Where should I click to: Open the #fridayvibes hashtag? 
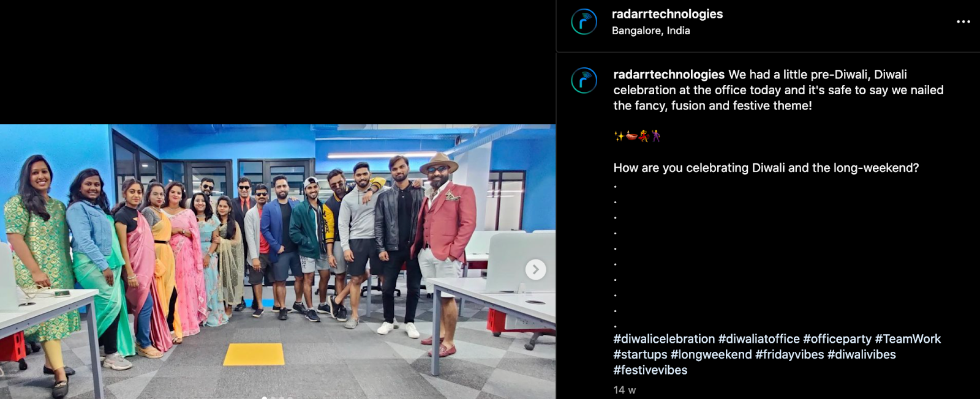790,354
